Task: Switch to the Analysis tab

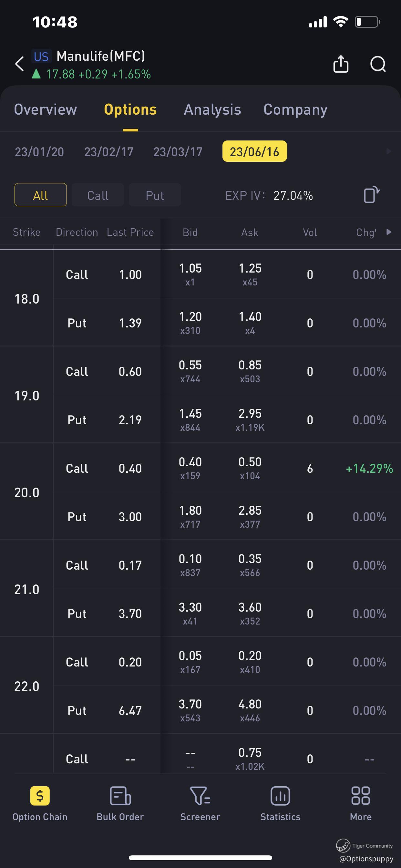Action: click(212, 109)
